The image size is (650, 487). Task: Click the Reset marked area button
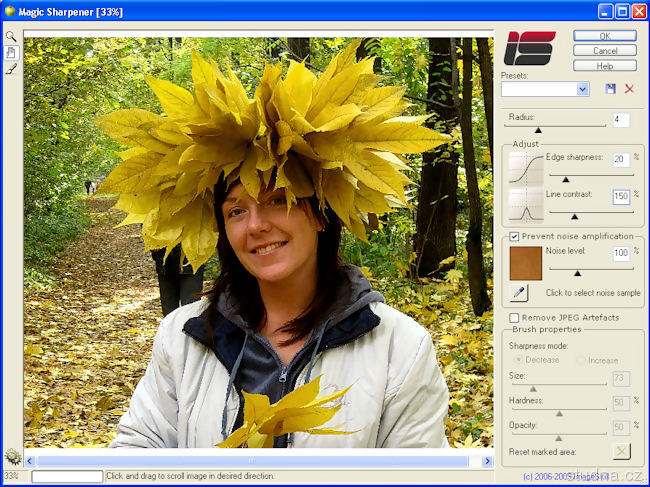621,451
